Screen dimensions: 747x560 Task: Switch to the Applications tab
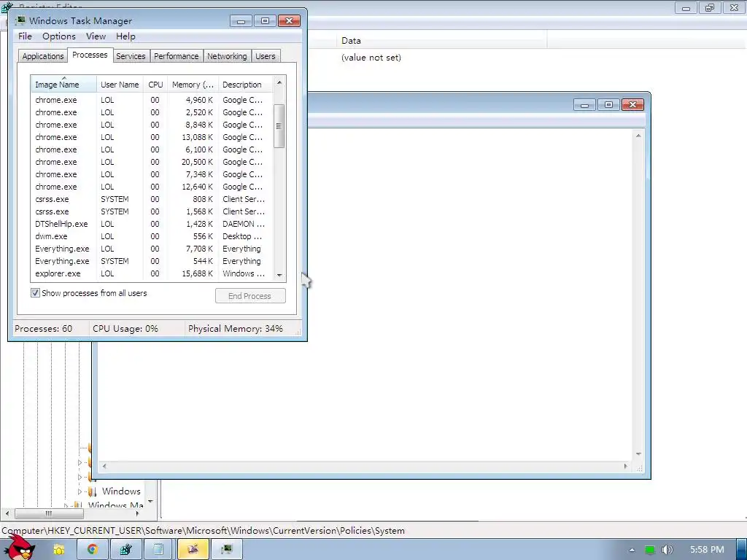pyautogui.click(x=43, y=56)
